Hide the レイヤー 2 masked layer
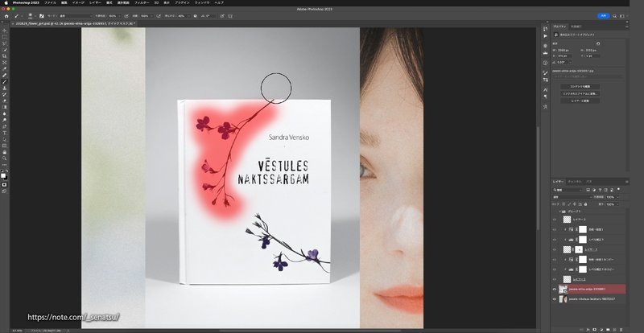644x333 pixels. click(x=555, y=249)
